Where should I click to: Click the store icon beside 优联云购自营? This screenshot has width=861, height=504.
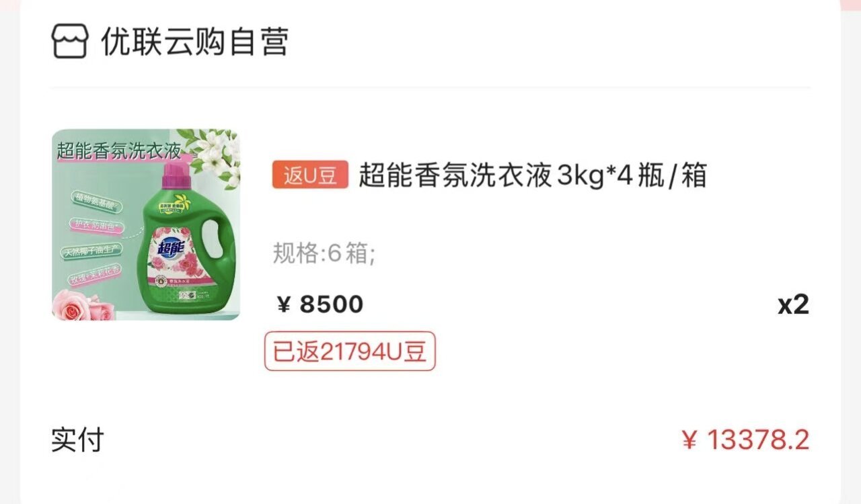pyautogui.click(x=70, y=41)
